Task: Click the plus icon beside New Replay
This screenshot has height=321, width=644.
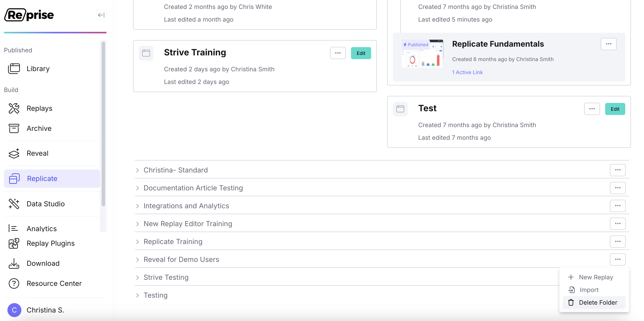Action: point(571,277)
